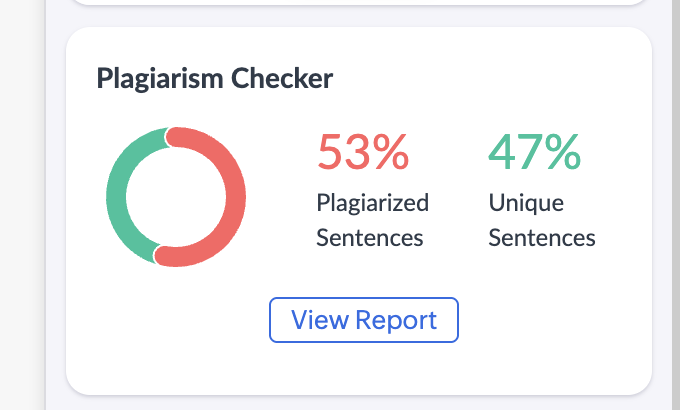Click the gray background beneath the Plagiarism card
The height and width of the screenshot is (410, 680).
coord(360,402)
